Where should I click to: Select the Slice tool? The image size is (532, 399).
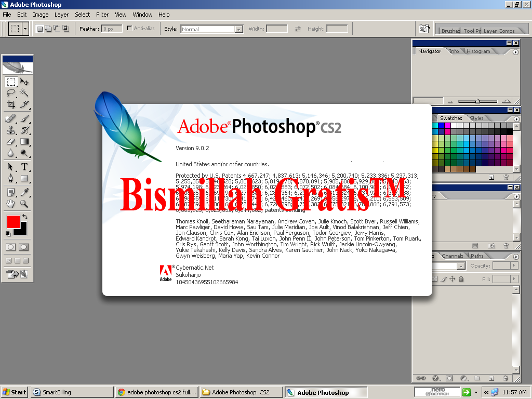[24, 104]
